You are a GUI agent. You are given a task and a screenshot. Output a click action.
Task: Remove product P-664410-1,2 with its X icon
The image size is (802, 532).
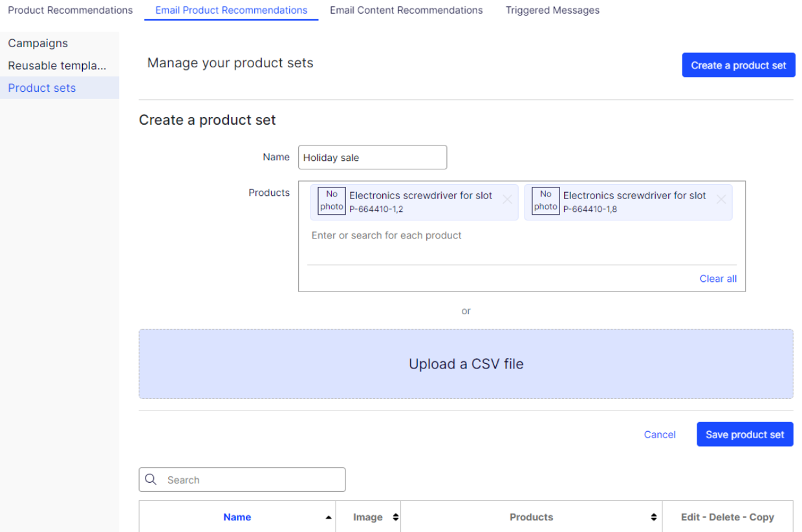(507, 200)
